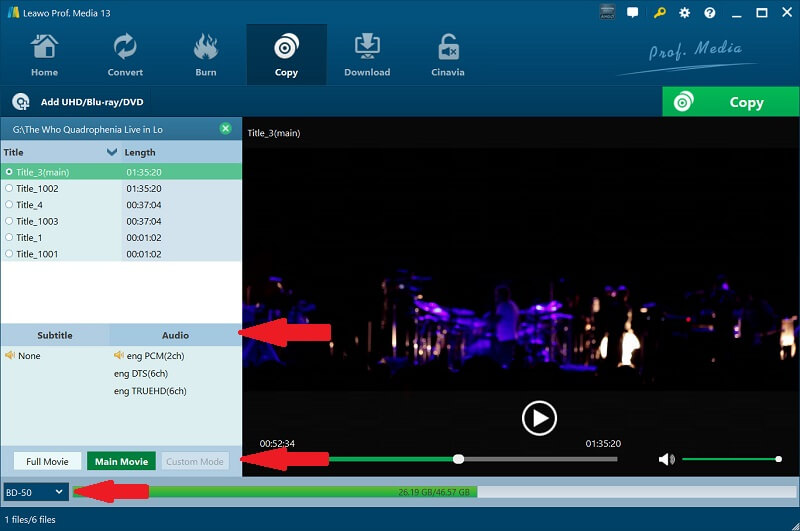Click the Title column header
Screen dimensions: 800x531
pyautogui.click(x=13, y=152)
